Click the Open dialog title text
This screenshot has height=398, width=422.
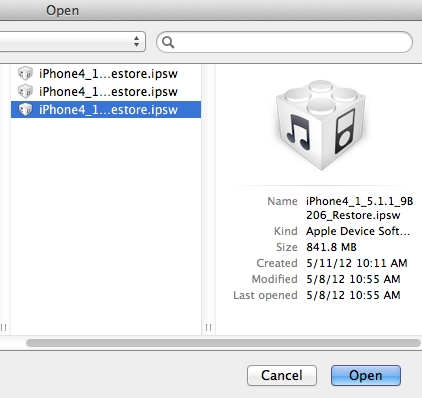click(63, 10)
